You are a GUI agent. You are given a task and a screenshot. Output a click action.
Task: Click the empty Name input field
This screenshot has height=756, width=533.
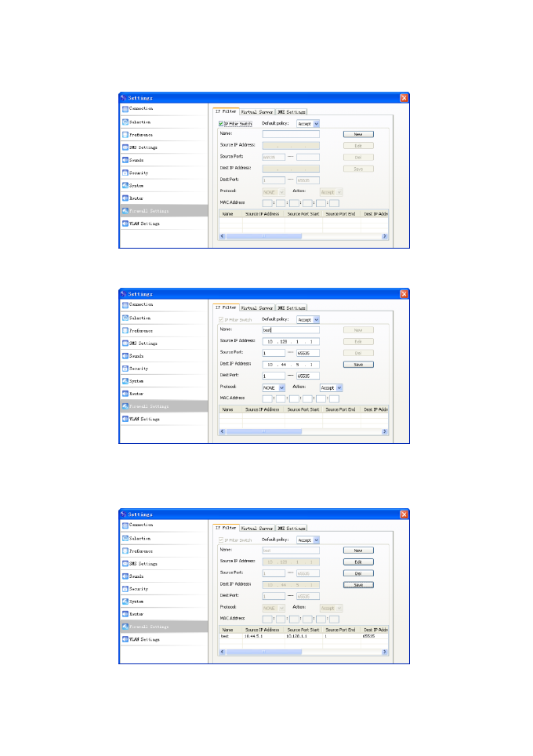[x=291, y=134]
